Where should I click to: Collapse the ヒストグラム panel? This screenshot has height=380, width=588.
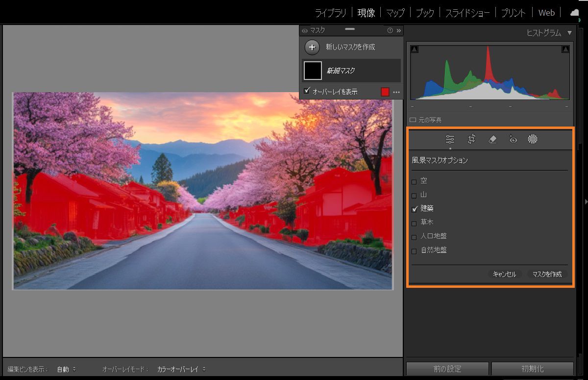(x=569, y=33)
